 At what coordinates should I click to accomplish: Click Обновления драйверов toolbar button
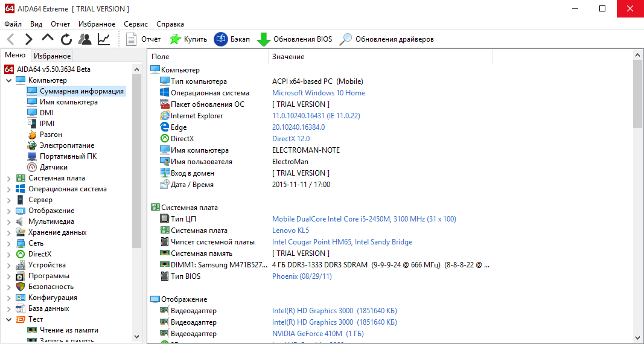386,39
